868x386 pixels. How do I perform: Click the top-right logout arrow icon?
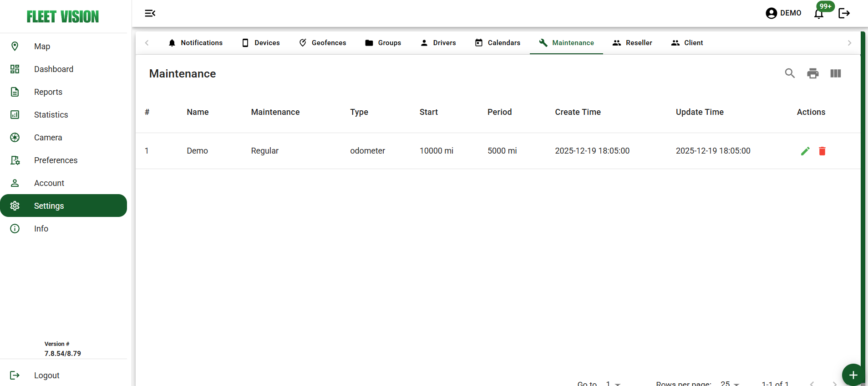click(x=844, y=13)
